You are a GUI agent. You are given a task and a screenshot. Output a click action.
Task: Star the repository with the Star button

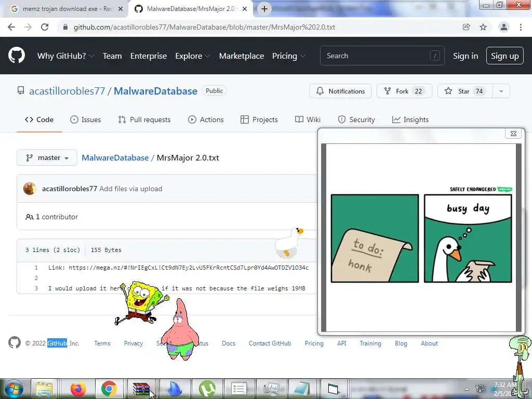click(465, 91)
